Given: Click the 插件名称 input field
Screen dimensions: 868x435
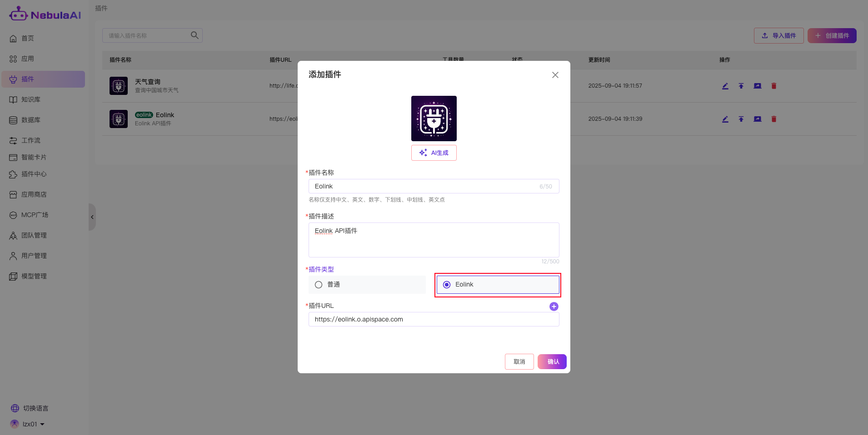Looking at the screenshot, I should [434, 186].
